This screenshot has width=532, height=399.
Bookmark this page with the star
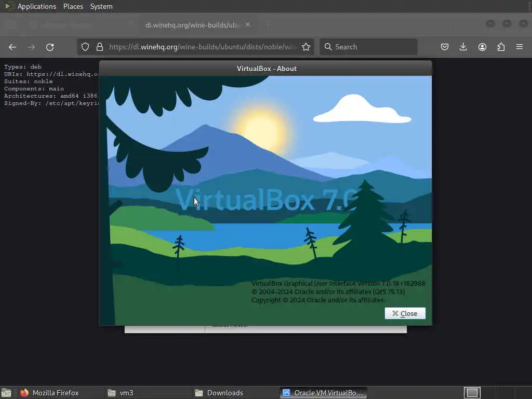(306, 47)
